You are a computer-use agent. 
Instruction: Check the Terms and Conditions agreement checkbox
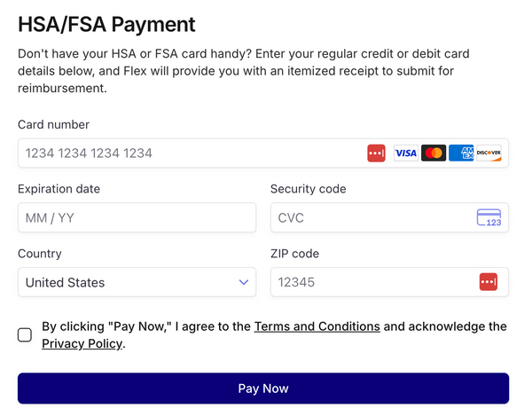(25, 334)
